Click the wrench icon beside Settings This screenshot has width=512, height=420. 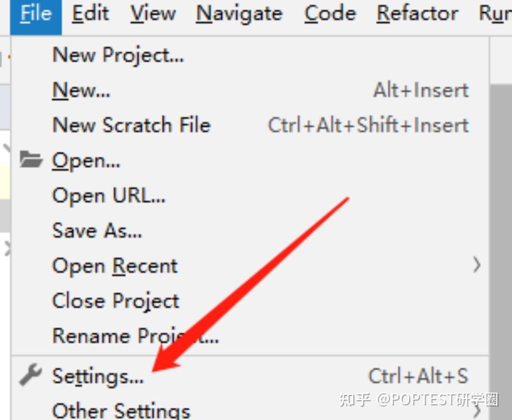(x=30, y=376)
